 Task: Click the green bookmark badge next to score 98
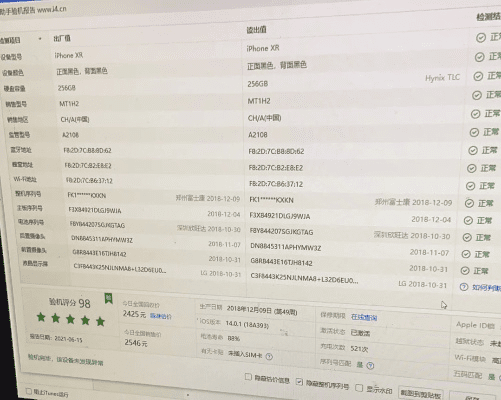pos(108,298)
